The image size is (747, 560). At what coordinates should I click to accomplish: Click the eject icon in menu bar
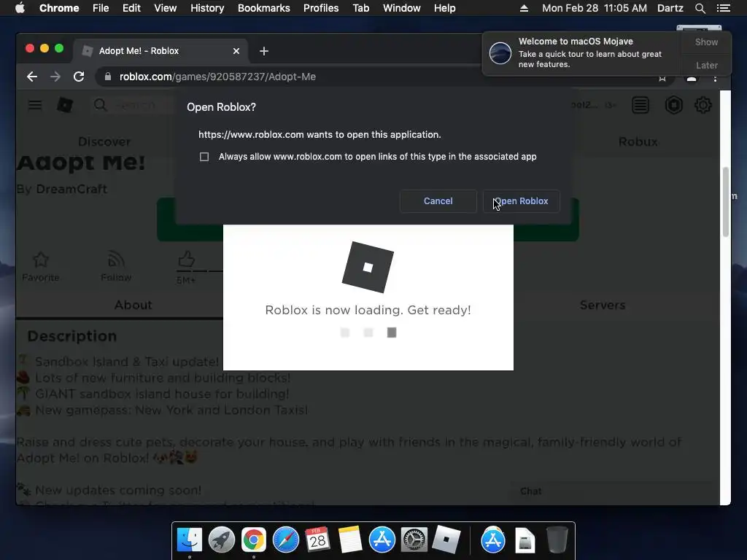click(x=524, y=8)
